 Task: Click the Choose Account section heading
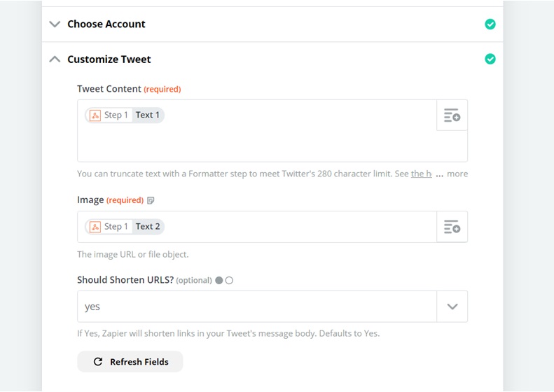point(106,24)
